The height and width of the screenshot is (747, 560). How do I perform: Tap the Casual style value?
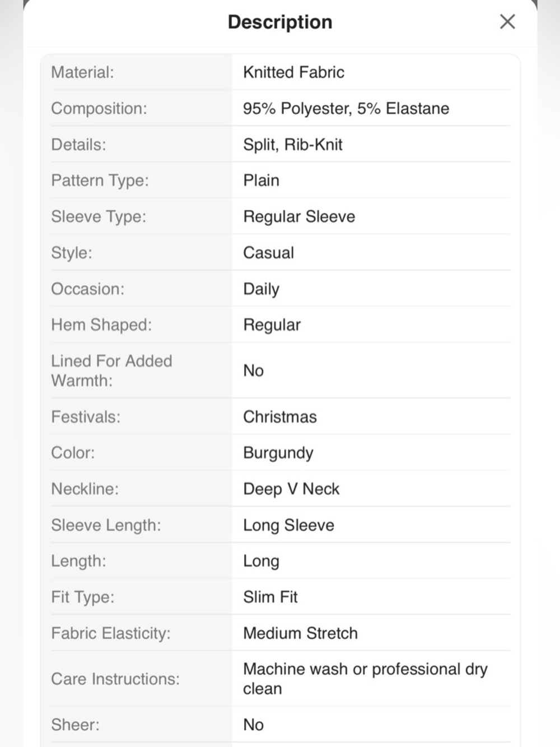[x=268, y=253]
